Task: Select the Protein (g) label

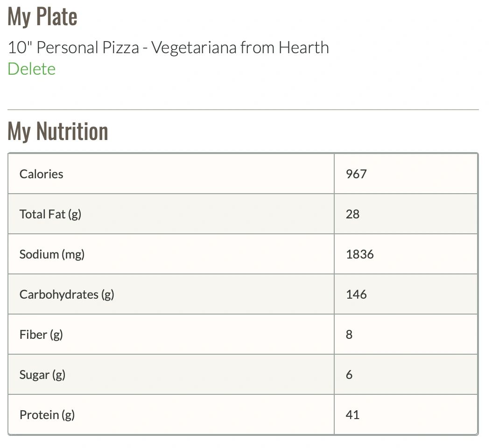Action: (47, 415)
